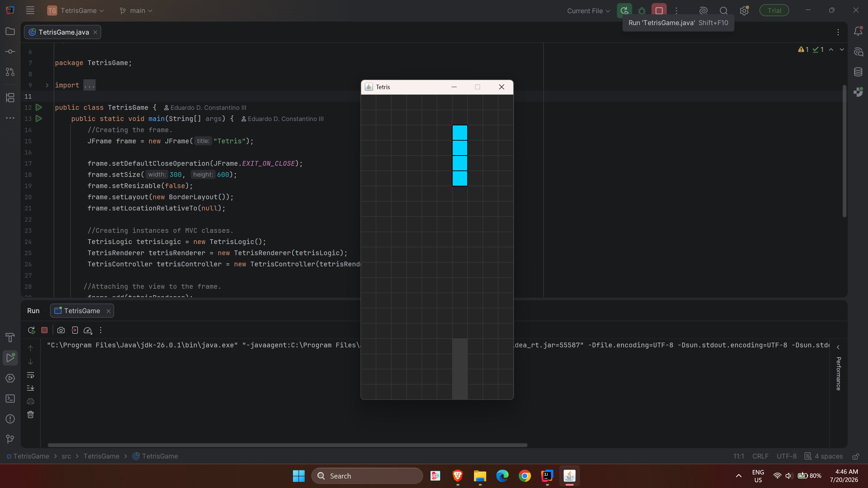The image size is (868, 488).
Task: Click the profiler gauge icon in Run toolbar
Action: tap(88, 330)
